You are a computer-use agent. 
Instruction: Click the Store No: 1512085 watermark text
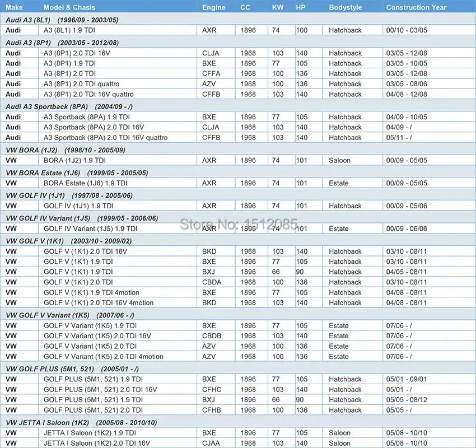tap(238, 225)
